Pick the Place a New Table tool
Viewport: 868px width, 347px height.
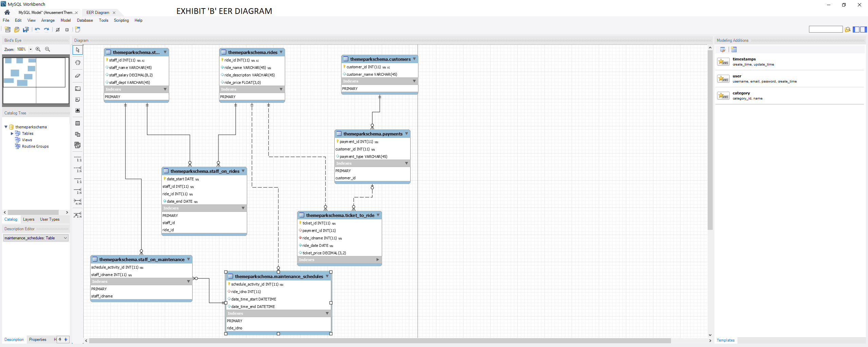(x=78, y=123)
